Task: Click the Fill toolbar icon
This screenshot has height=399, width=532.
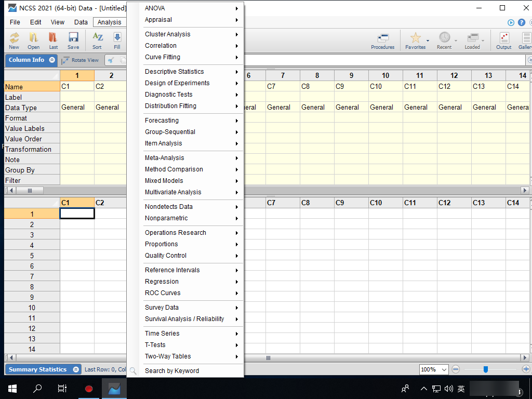Action: pos(117,41)
